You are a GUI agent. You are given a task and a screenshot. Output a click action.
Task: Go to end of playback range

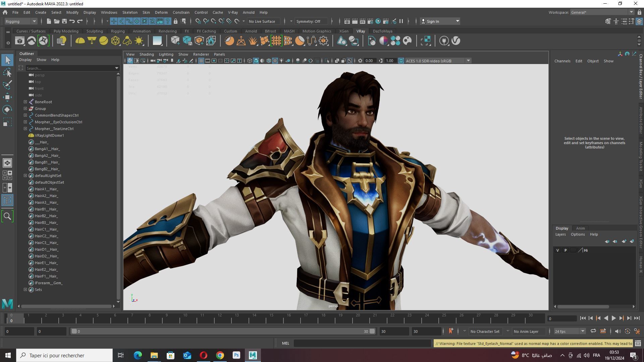click(637, 318)
